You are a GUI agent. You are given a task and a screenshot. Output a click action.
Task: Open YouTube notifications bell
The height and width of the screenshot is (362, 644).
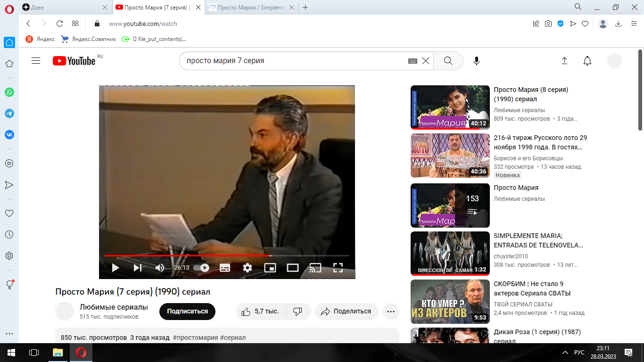[587, 61]
